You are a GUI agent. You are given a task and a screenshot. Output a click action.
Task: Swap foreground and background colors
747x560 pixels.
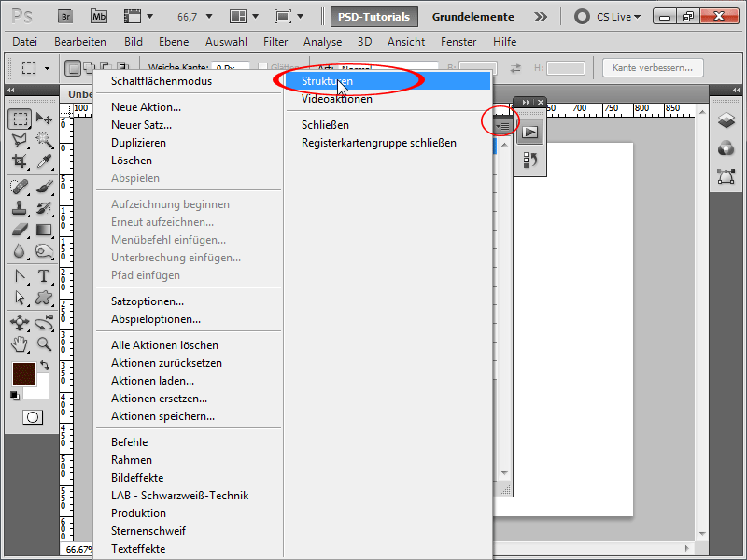coord(45,365)
